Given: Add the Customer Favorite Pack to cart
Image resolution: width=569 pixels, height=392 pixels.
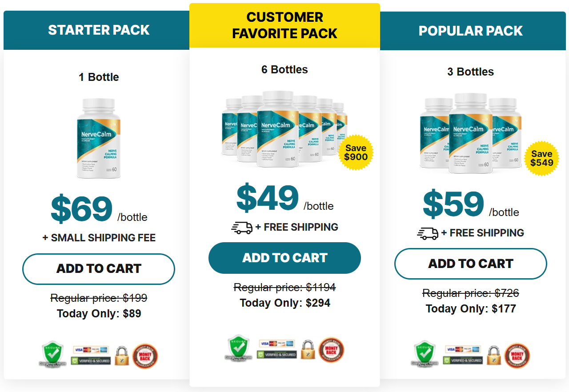Looking at the screenshot, I should pyautogui.click(x=284, y=258).
